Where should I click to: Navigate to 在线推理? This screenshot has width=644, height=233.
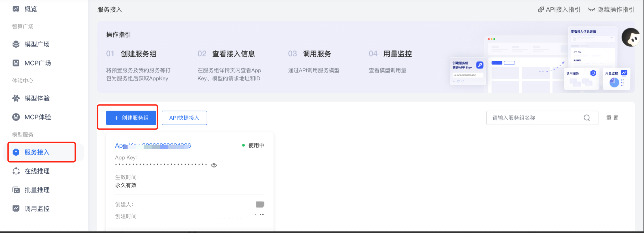click(x=37, y=171)
